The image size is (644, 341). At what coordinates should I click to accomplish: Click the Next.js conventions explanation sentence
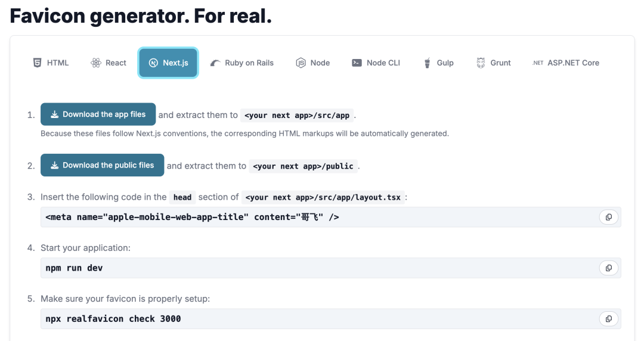tap(245, 134)
